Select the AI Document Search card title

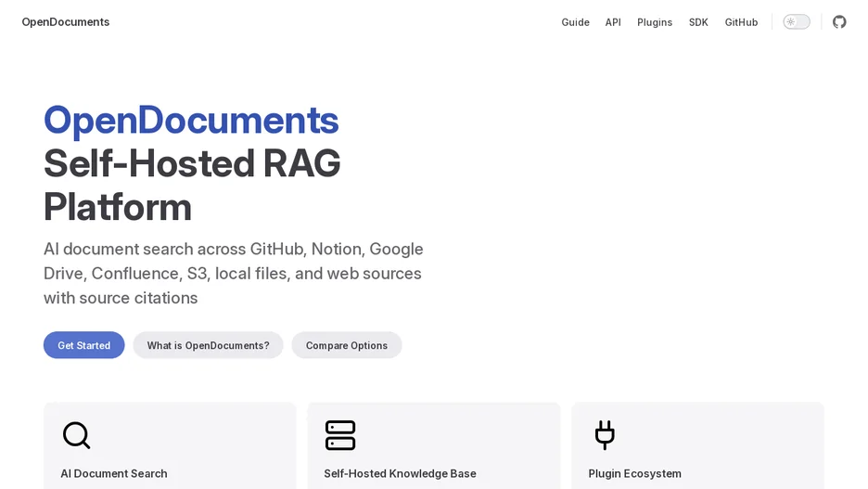pos(114,473)
